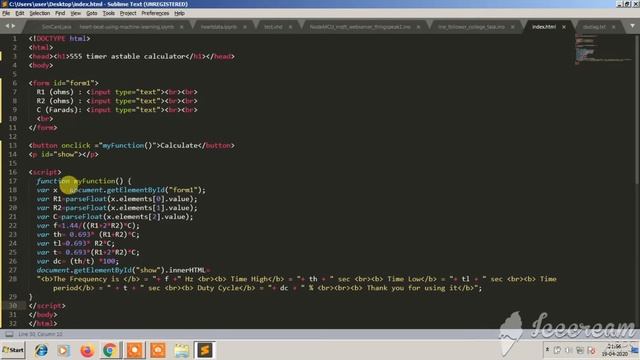Click the "var f=1.44/((R1+2*R2)*C)" line
This screenshot has width=640, height=360.
88,225
